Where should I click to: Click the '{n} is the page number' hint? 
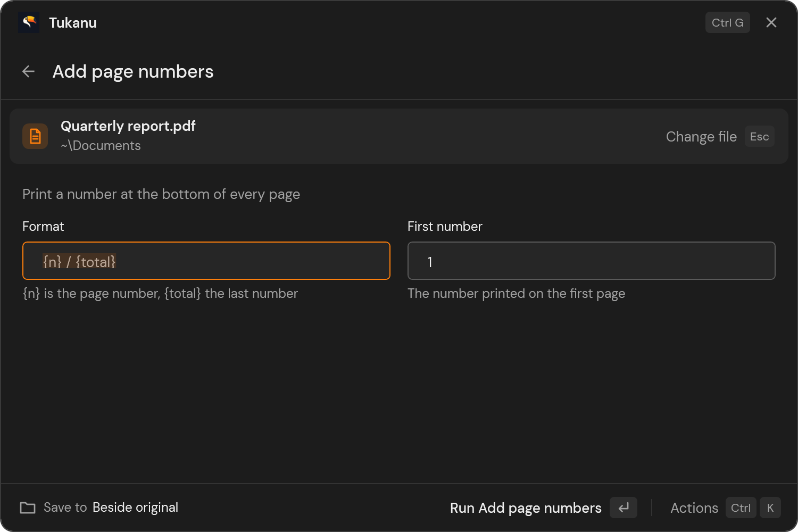160,294
